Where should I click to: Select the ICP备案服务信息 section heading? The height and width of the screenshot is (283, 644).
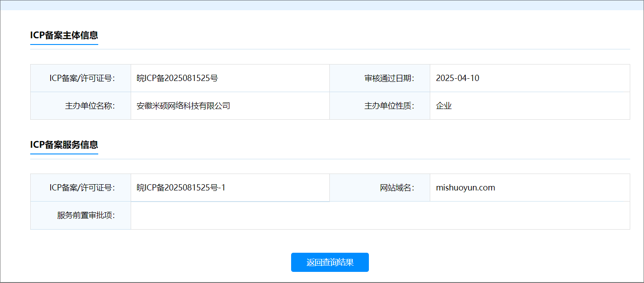coord(64,145)
